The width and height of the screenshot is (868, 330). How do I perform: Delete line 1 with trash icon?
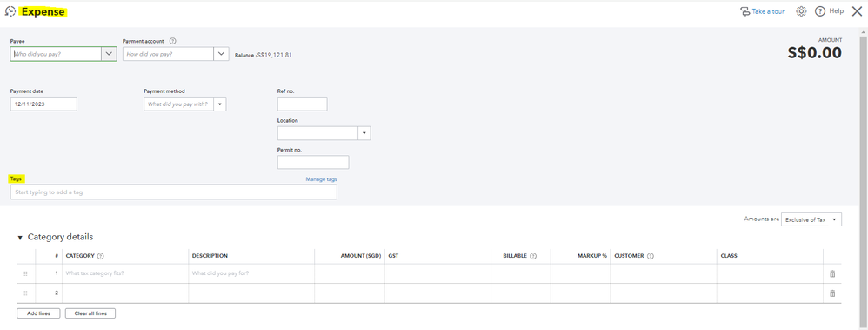pyautogui.click(x=832, y=273)
